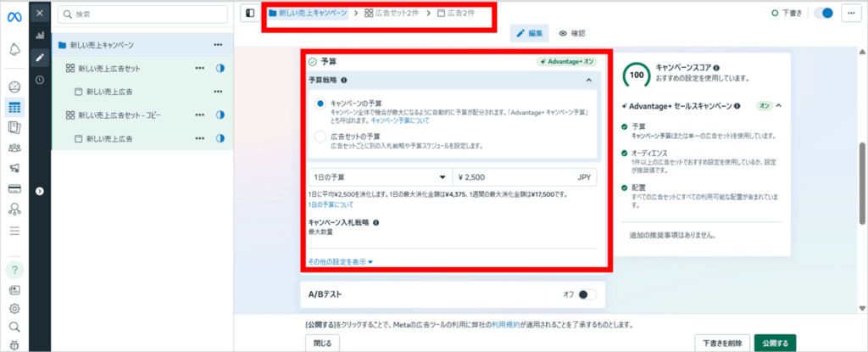Click the info icon beside キャンペーンスコア
868x352 pixels.
(x=716, y=67)
